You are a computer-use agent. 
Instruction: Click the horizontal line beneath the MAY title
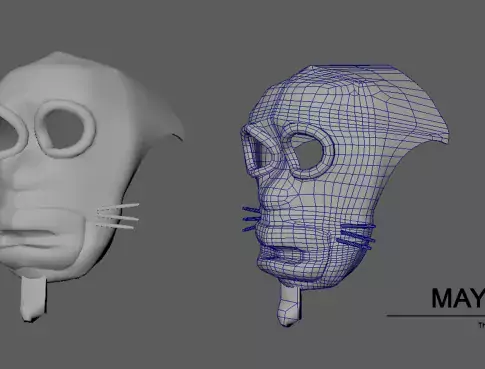pyautogui.click(x=436, y=315)
